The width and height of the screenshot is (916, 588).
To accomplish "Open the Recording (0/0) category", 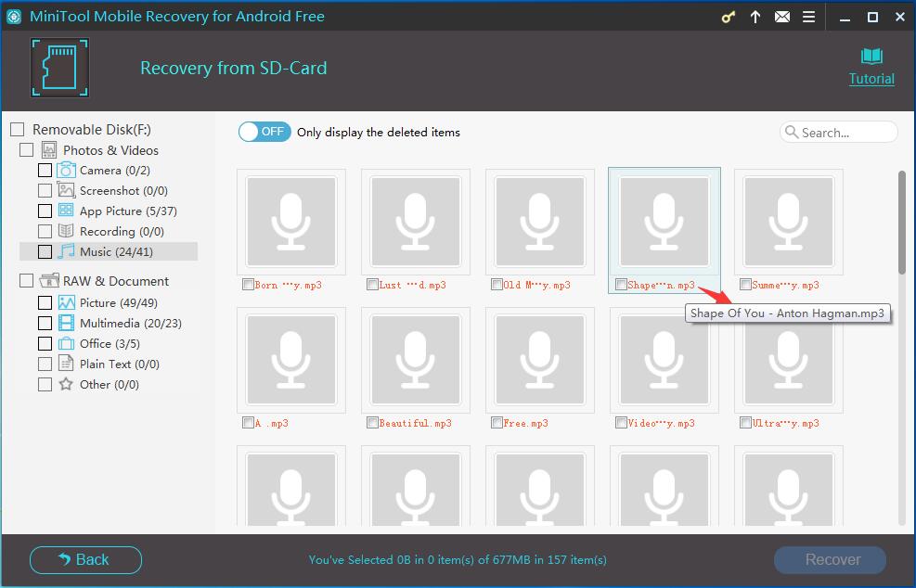I will coord(121,232).
